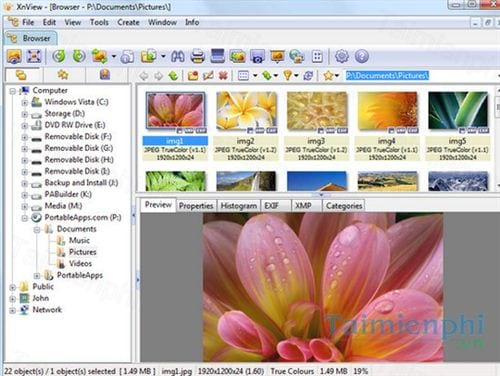Viewport: 500px width, 376px height.
Task: Click the Open file toolbar icon
Action: 14,56
